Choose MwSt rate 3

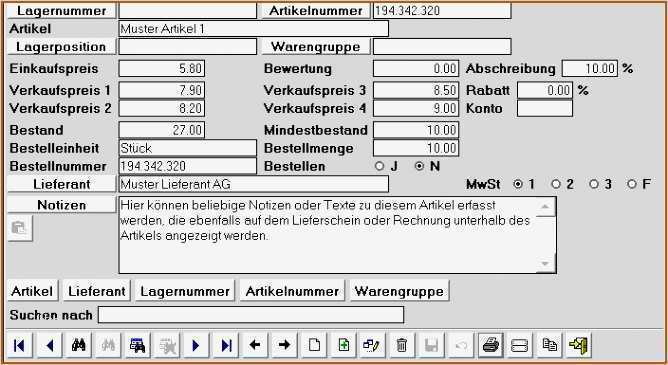tap(594, 184)
